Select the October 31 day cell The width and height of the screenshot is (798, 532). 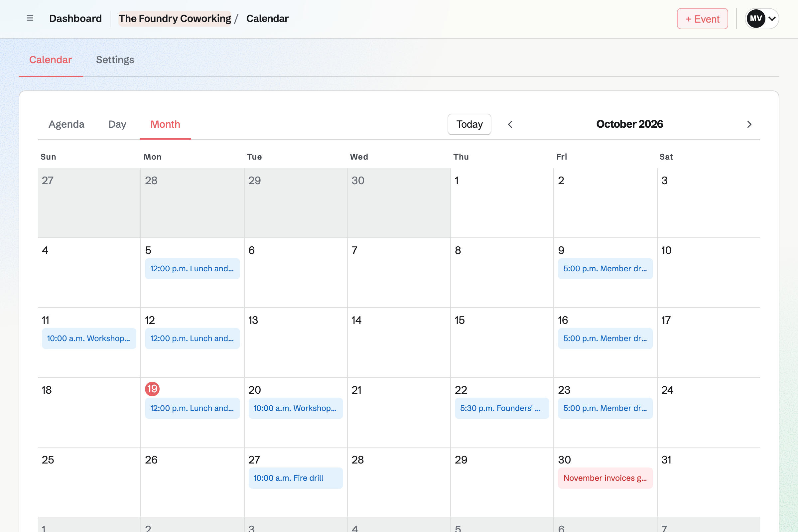pos(709,482)
